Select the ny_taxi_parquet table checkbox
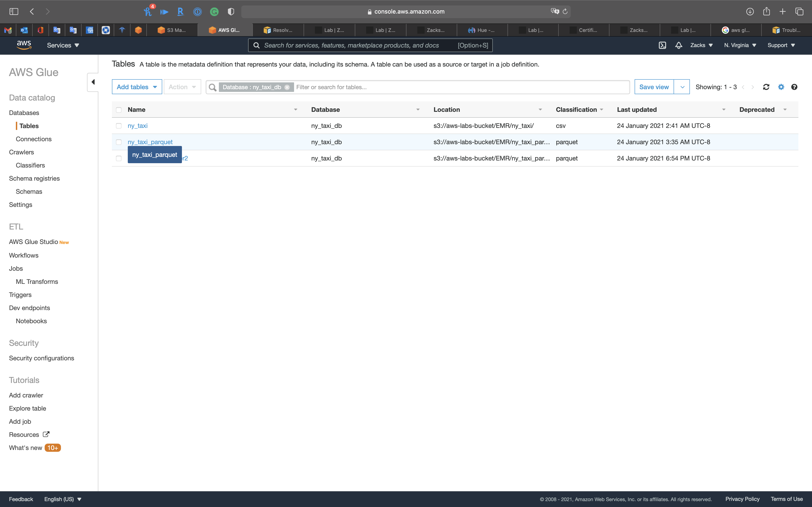 point(119,142)
